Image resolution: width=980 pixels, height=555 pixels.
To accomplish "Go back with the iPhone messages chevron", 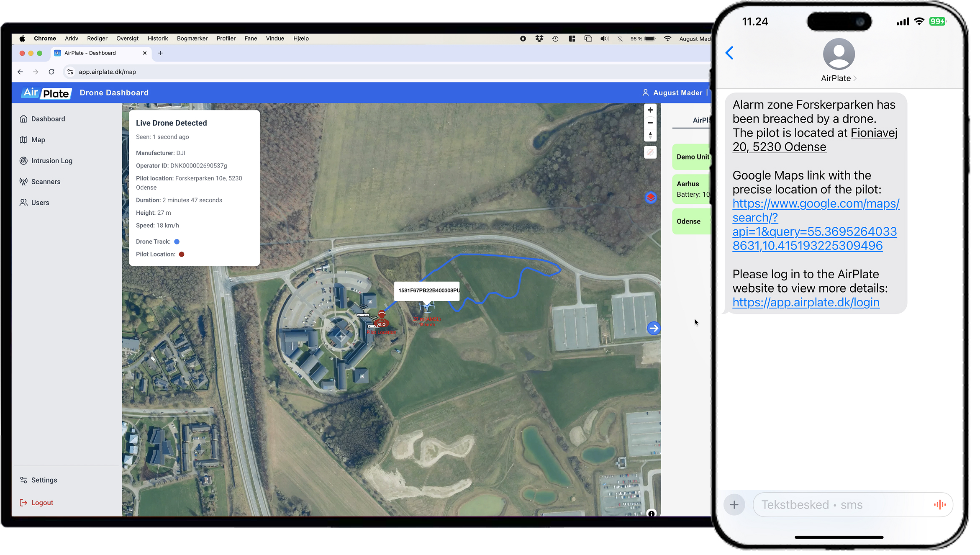I will point(729,53).
